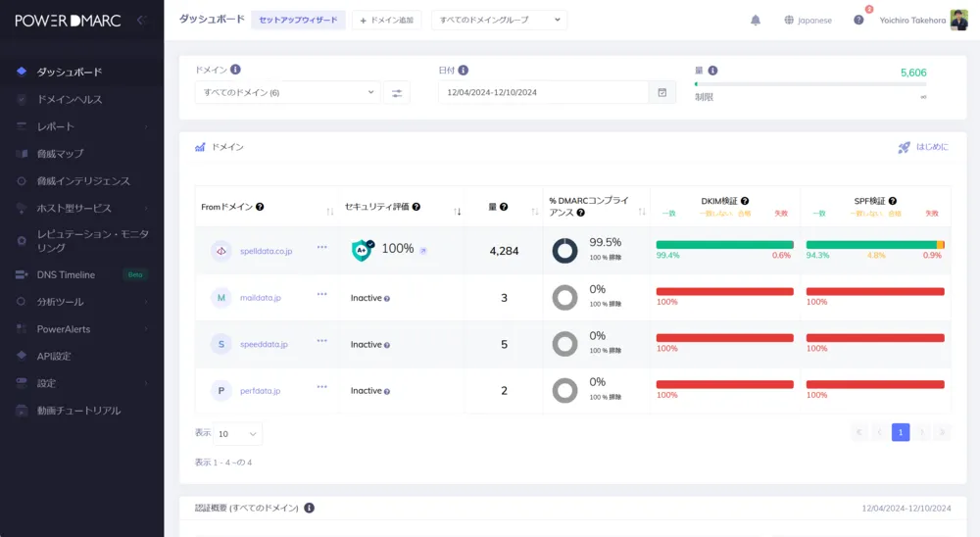Open the help question mark icon
This screenshot has height=537, width=980.
click(858, 21)
